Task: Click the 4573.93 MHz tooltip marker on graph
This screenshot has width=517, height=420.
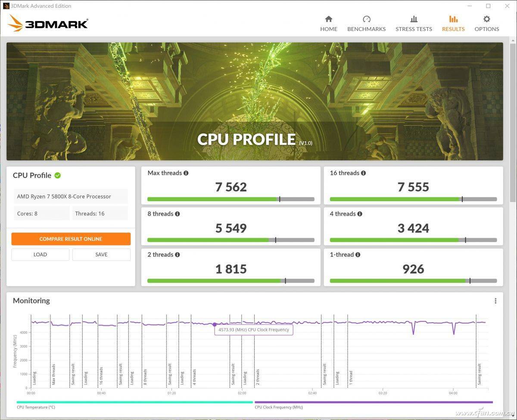Action: tap(214, 324)
